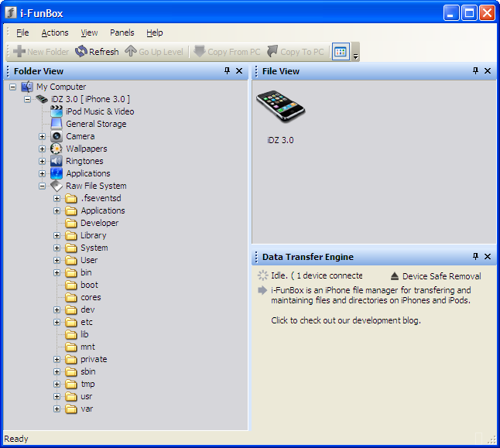The image size is (500, 448).
Task: Open the iDZ 3.0 iPhone thumbnail in File View
Action: pos(280,107)
